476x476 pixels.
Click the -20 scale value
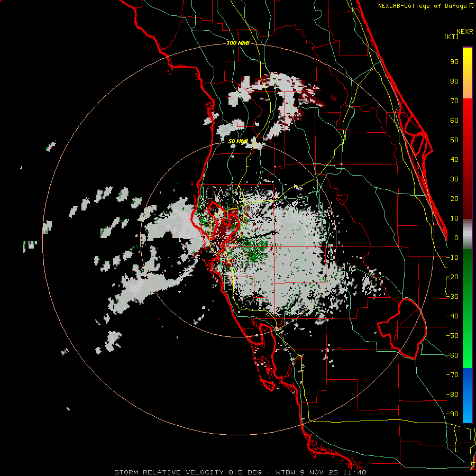[x=452, y=277]
